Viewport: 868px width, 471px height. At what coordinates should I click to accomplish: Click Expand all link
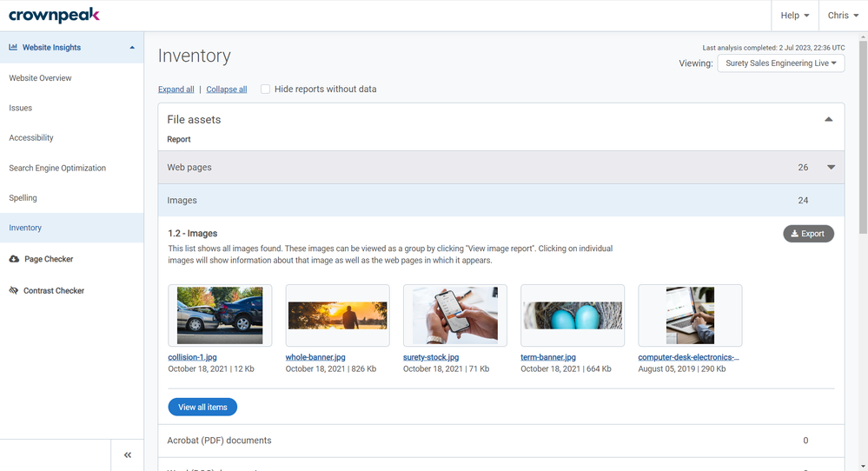(176, 90)
